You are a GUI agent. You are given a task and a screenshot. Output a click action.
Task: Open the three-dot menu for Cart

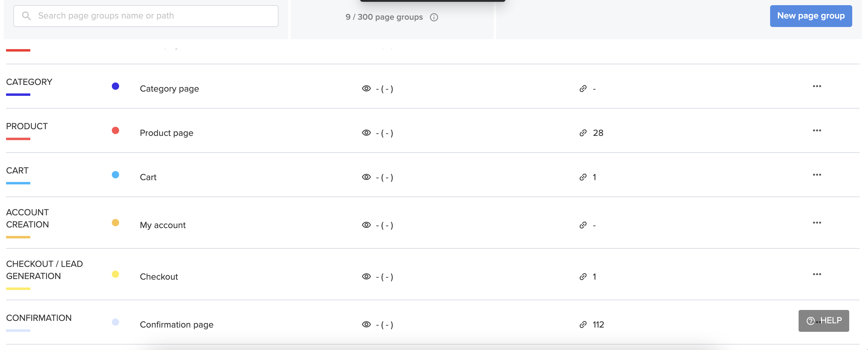pos(817,175)
